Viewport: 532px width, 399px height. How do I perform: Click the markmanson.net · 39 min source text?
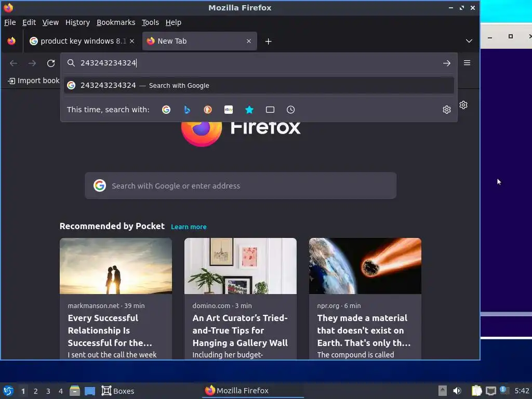pos(106,305)
